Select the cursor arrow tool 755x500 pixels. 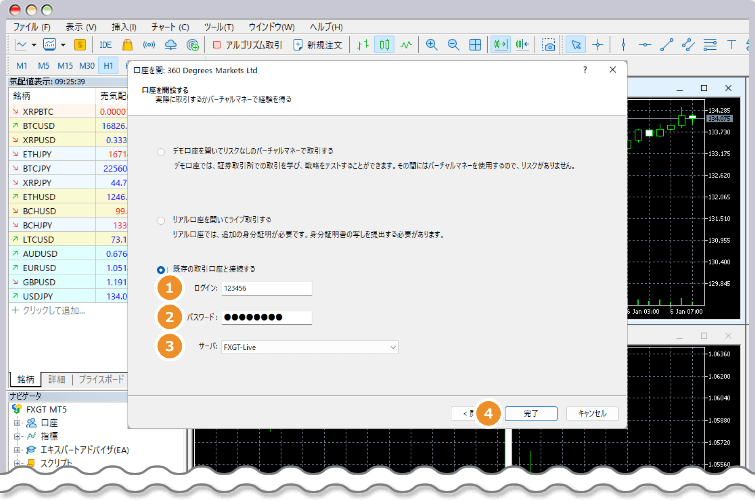click(575, 45)
